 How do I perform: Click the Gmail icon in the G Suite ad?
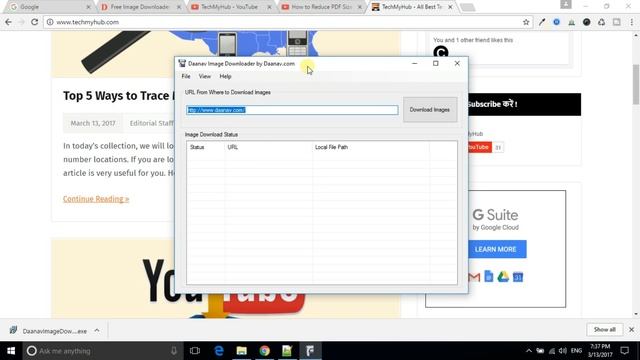tap(474, 277)
